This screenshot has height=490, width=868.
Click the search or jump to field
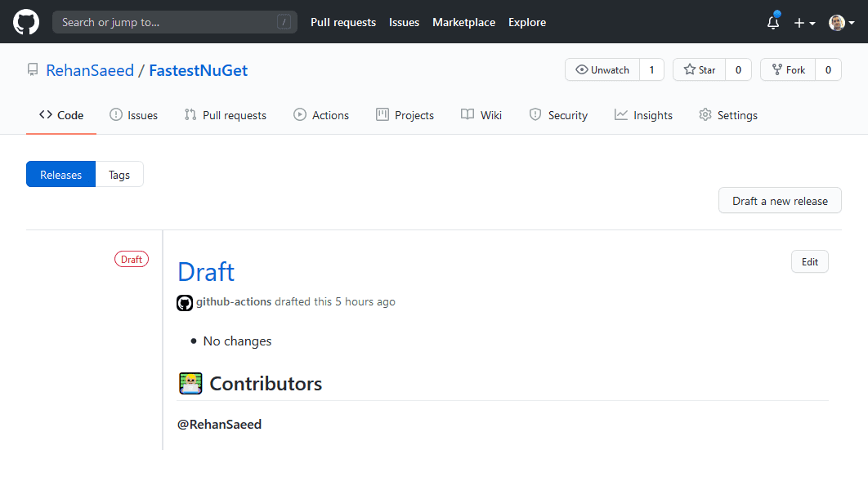[x=174, y=21]
